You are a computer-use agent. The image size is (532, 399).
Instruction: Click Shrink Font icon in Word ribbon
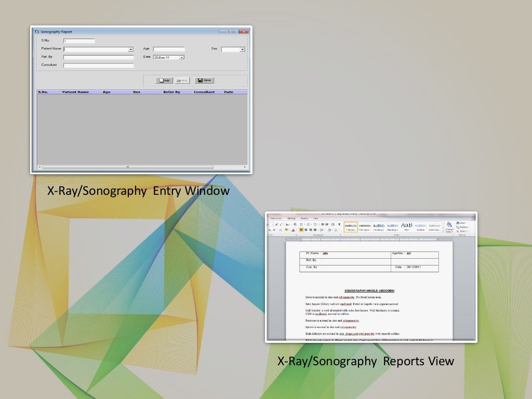click(x=281, y=224)
